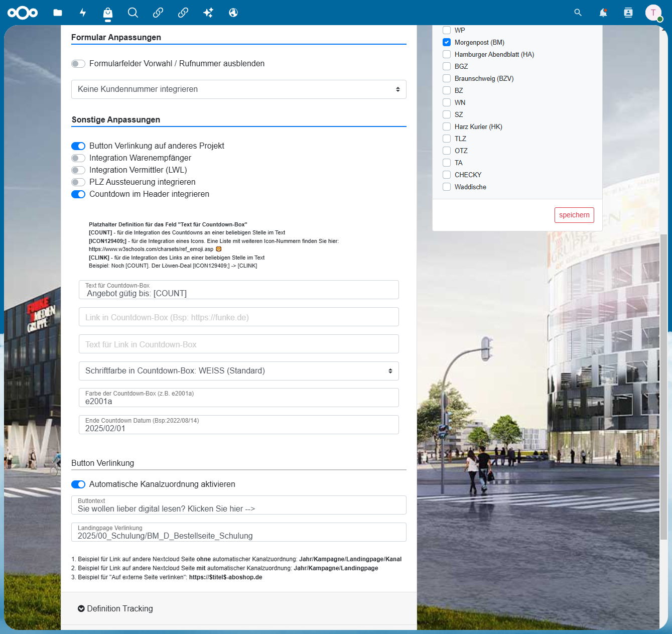Open the Activity lightning bolt icon
This screenshot has width=672, height=634.
click(83, 13)
